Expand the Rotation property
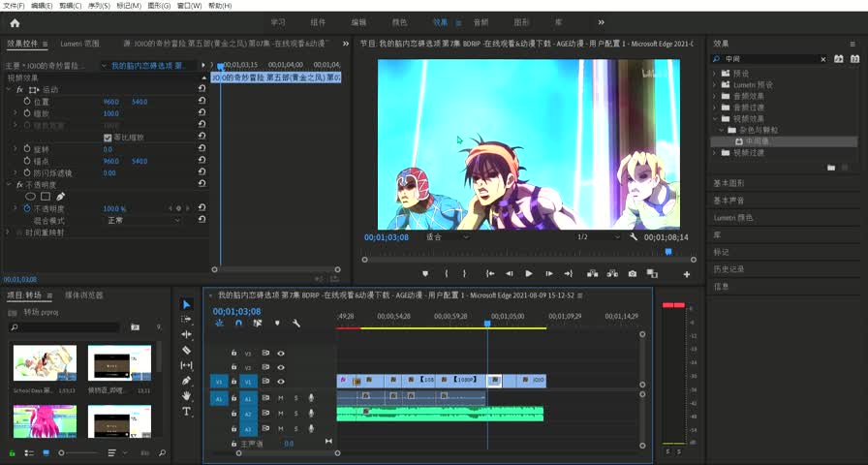868x465 pixels. pos(15,149)
